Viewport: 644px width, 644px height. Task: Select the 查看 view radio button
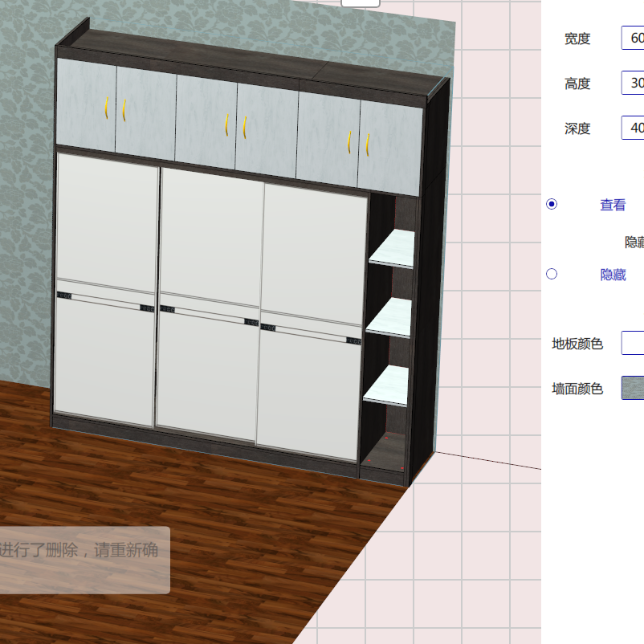[x=551, y=205]
